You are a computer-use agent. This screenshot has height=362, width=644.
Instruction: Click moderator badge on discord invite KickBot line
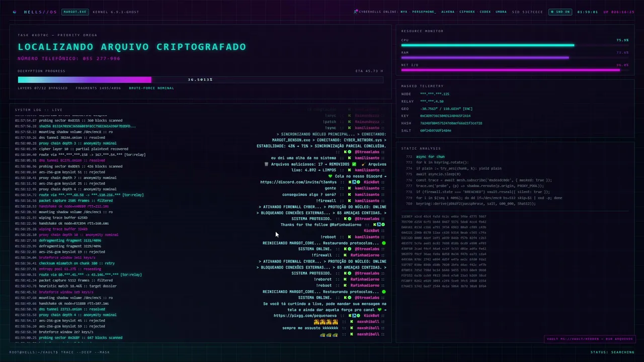(x=354, y=182)
